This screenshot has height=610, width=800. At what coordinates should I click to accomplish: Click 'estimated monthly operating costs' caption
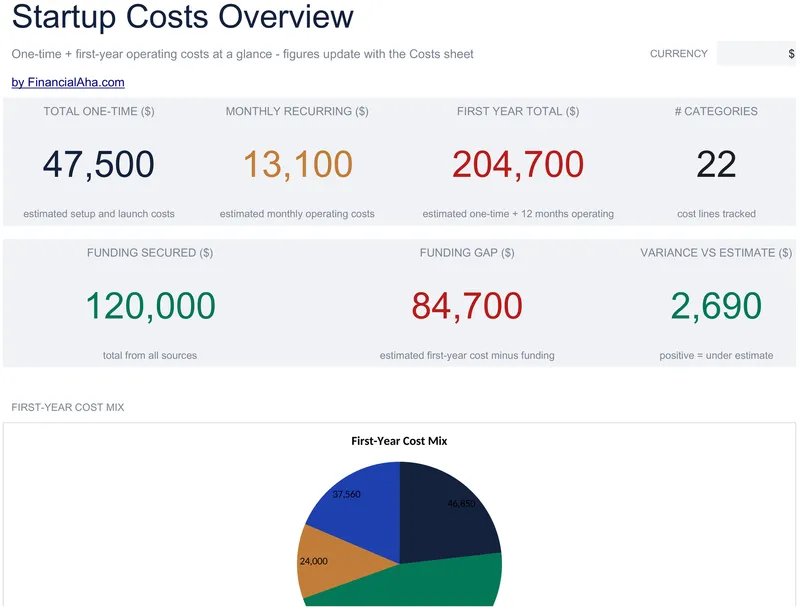(297, 214)
